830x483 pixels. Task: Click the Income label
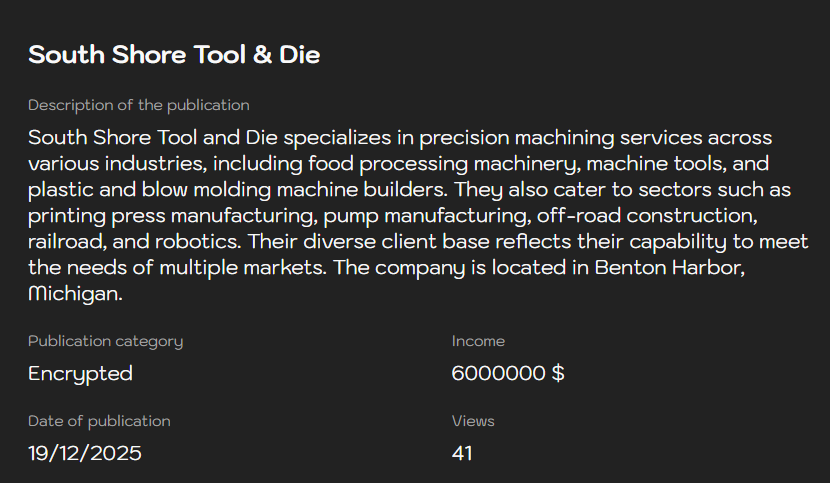(x=478, y=341)
